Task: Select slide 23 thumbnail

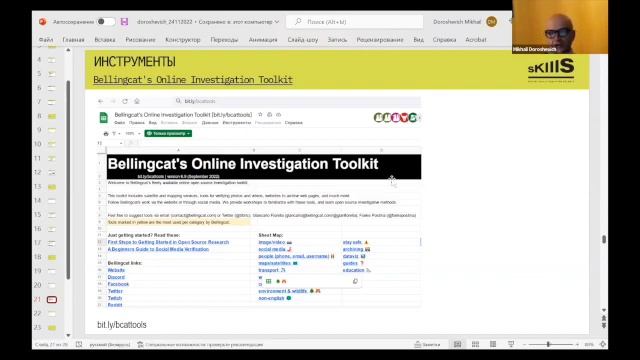Action: pyautogui.click(x=52, y=328)
